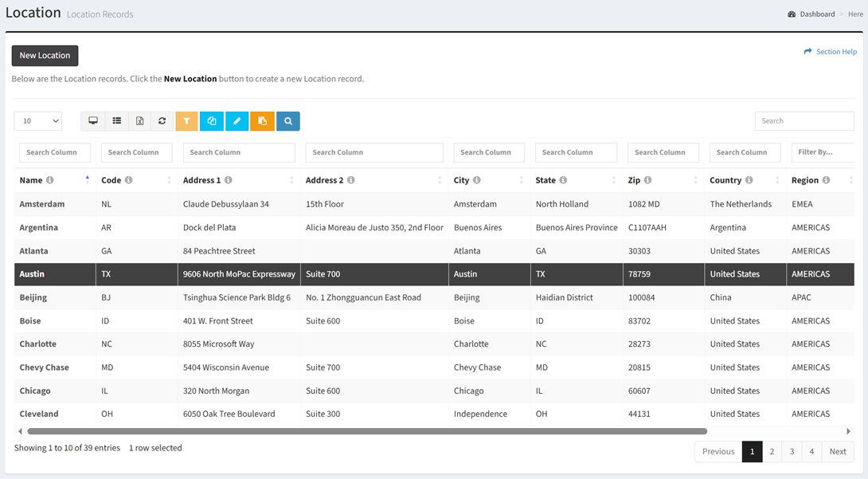The image size is (868, 479).
Task: Click the light blue copy-records icon
Action: point(212,121)
